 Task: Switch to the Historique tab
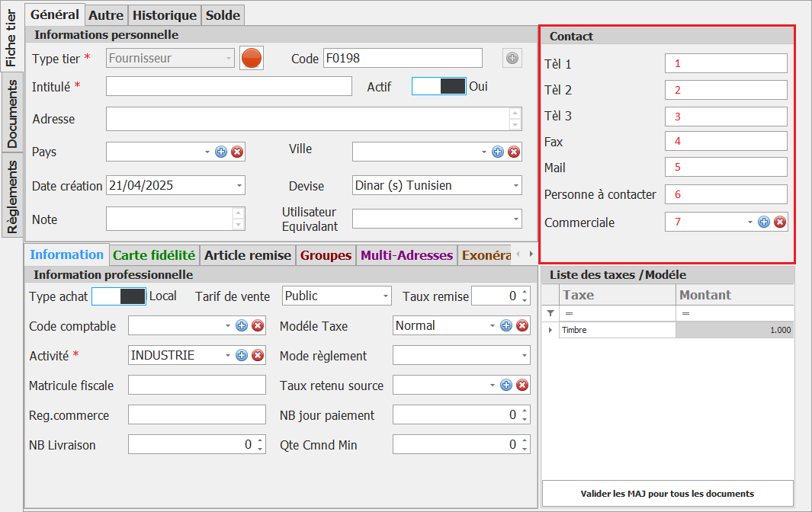165,14
